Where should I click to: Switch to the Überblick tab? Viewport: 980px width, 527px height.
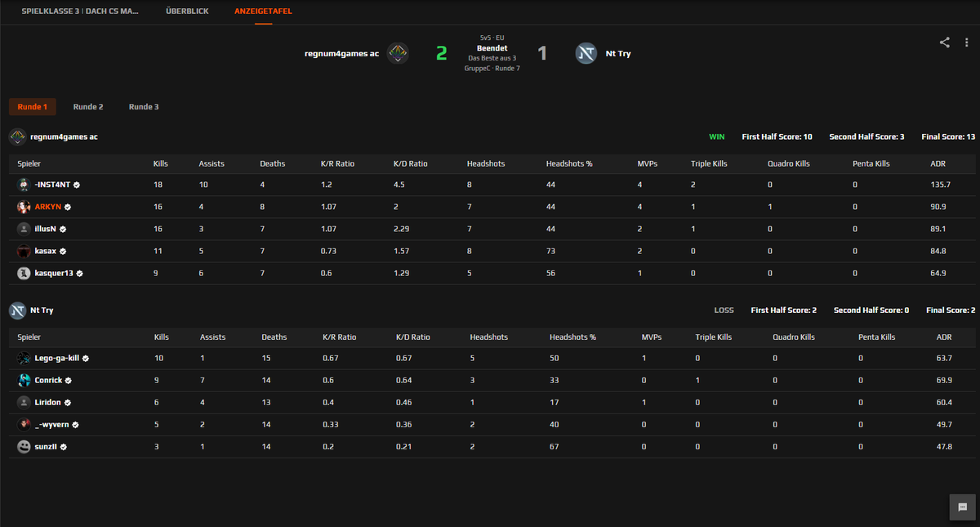point(187,11)
